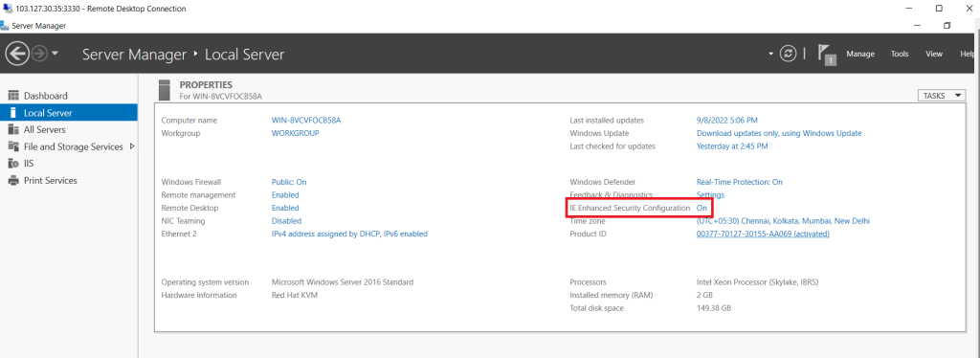This screenshot has width=980, height=358.
Task: Toggle Windows Firewall Public: On setting
Action: point(289,182)
